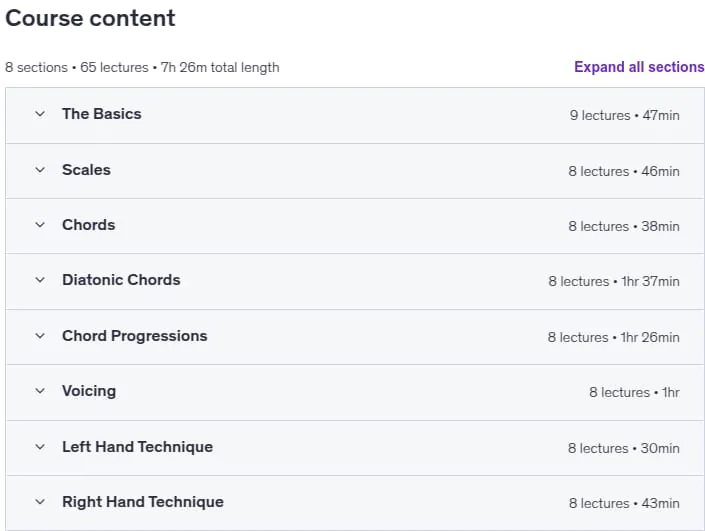Open the Diatonic Chords heading
The height and width of the screenshot is (531, 705).
pyautogui.click(x=121, y=280)
